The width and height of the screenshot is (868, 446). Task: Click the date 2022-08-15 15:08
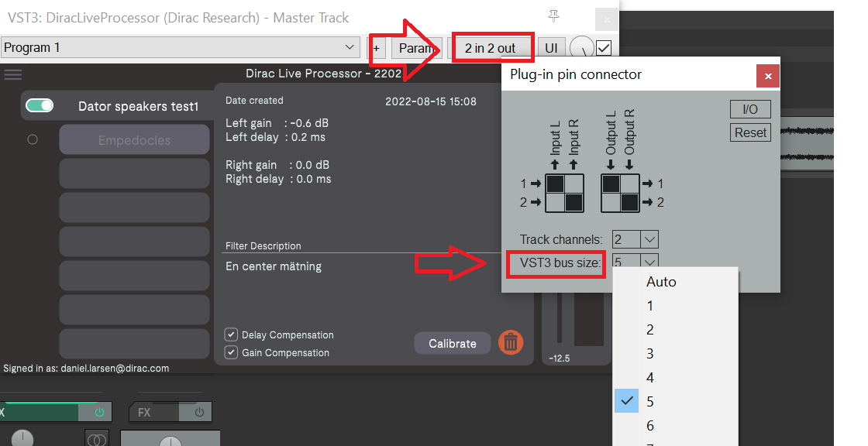(431, 101)
